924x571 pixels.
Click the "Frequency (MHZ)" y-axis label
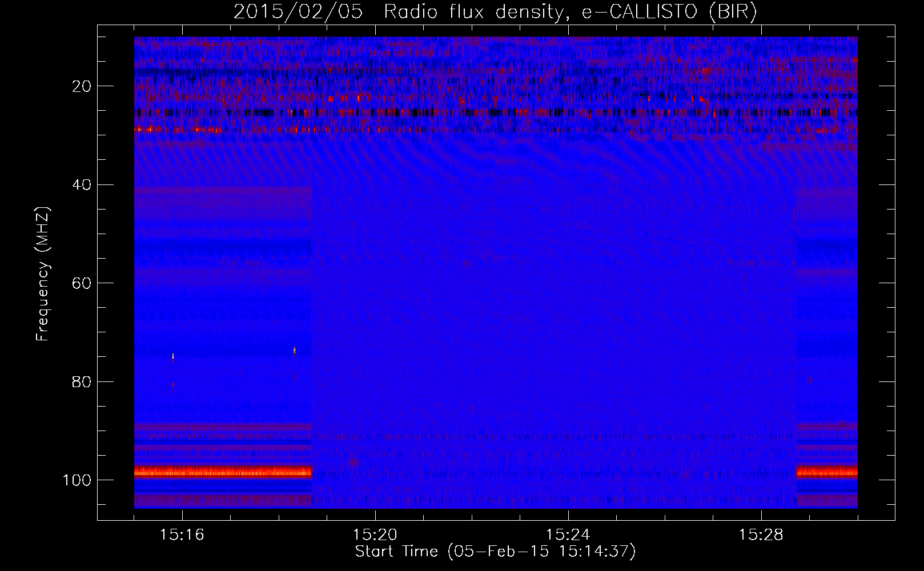(x=43, y=274)
